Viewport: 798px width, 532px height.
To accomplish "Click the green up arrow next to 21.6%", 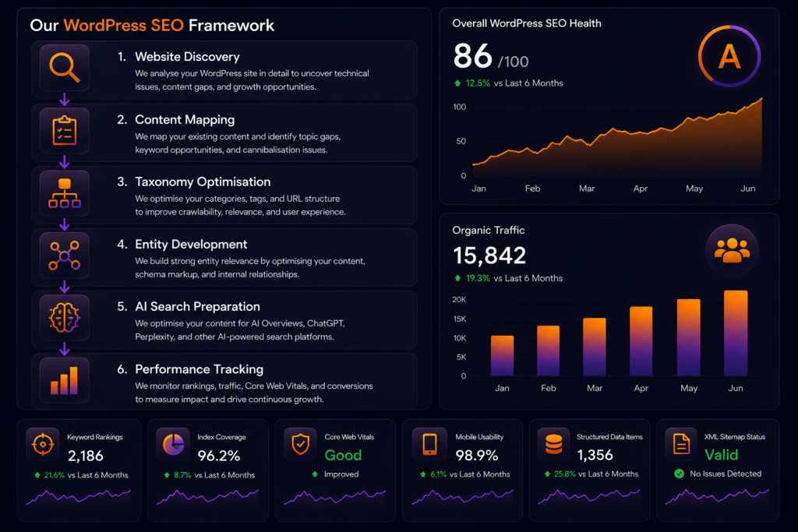I will point(37,475).
